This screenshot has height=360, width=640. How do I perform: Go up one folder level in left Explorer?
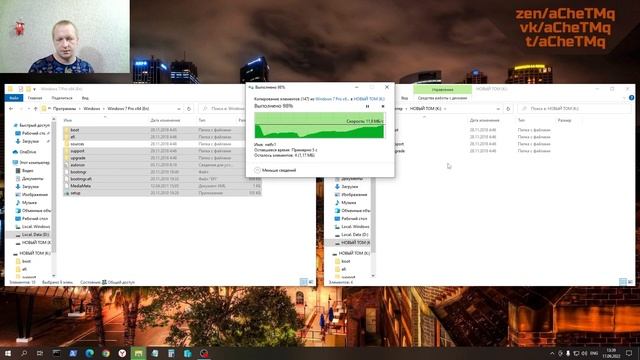click(x=36, y=109)
